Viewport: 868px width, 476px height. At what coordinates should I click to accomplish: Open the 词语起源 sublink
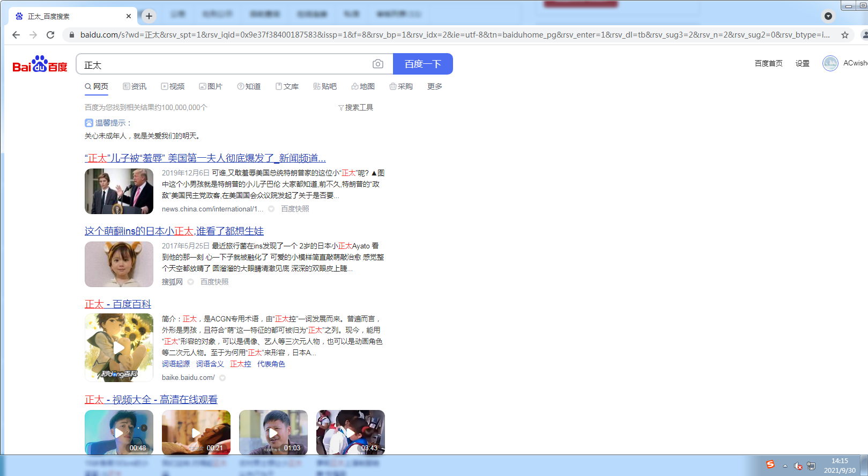176,364
